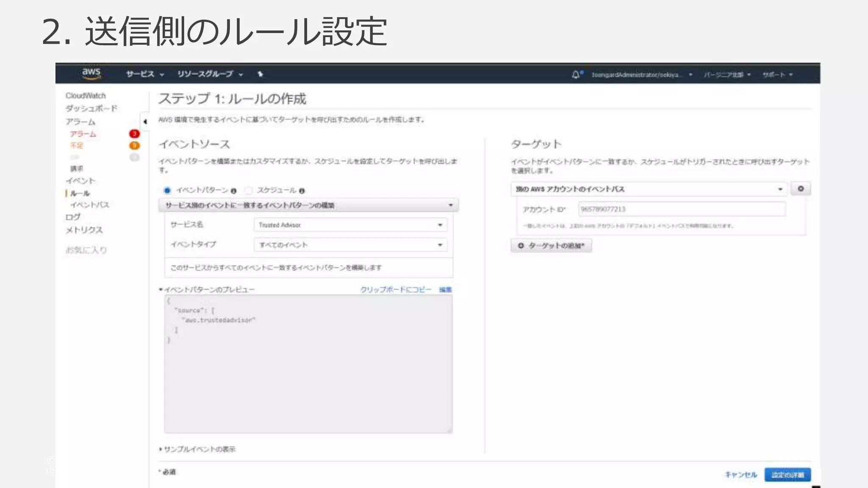Click the AWS logo icon

pos(91,73)
